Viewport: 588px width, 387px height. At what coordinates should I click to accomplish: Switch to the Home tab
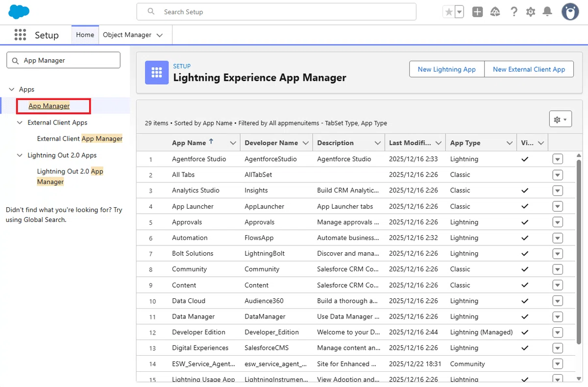(85, 35)
